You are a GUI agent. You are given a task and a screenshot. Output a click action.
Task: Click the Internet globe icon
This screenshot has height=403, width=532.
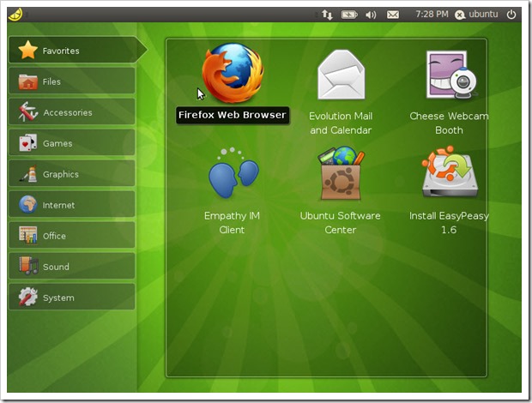click(27, 204)
